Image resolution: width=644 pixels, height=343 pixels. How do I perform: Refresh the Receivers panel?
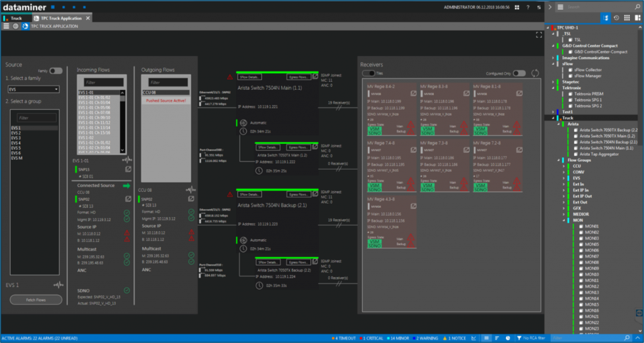tap(535, 73)
